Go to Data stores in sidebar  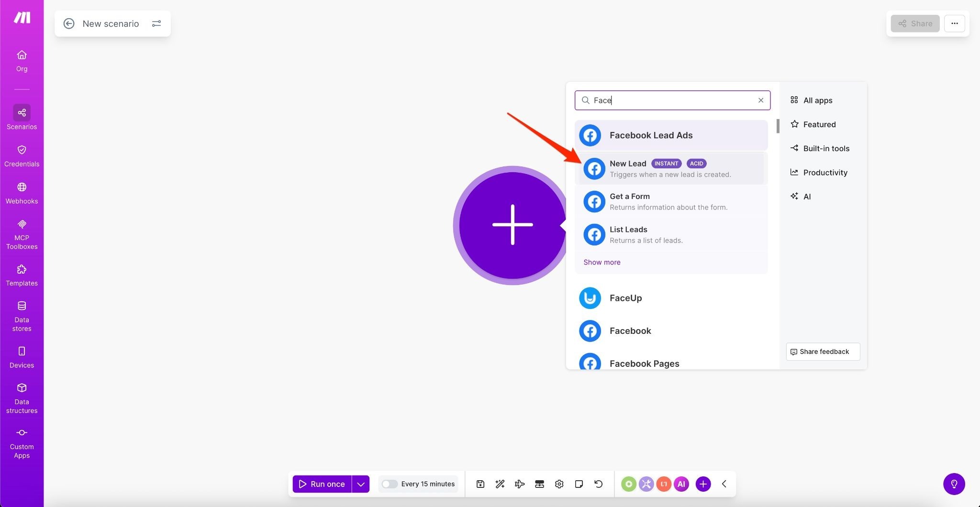pyautogui.click(x=22, y=316)
